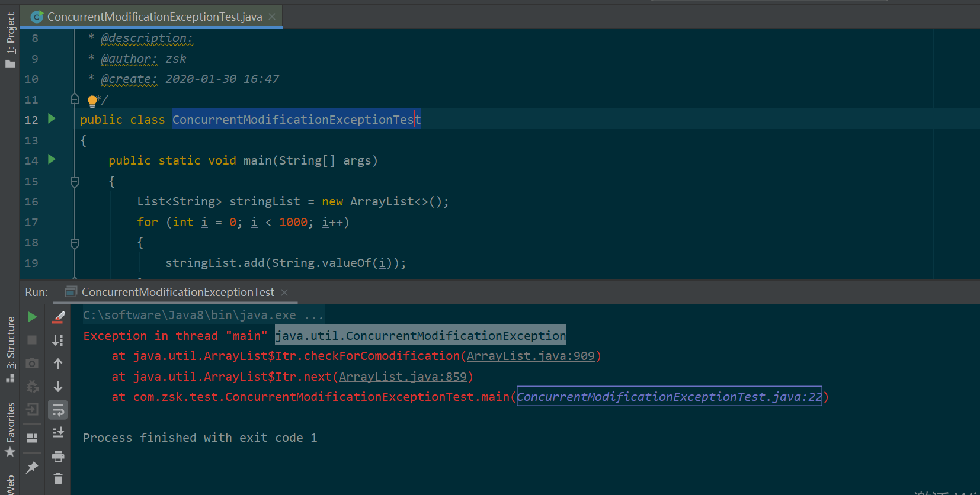Image resolution: width=980 pixels, height=495 pixels.
Task: Click the down arrow stack trace icon
Action: [58, 387]
